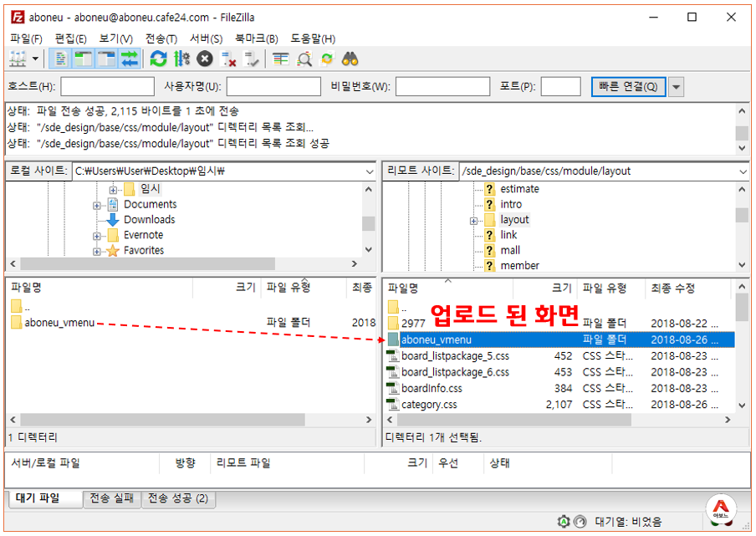This screenshot has width=756, height=536.
Task: Expand Documents folder in local tree
Action: click(x=97, y=206)
